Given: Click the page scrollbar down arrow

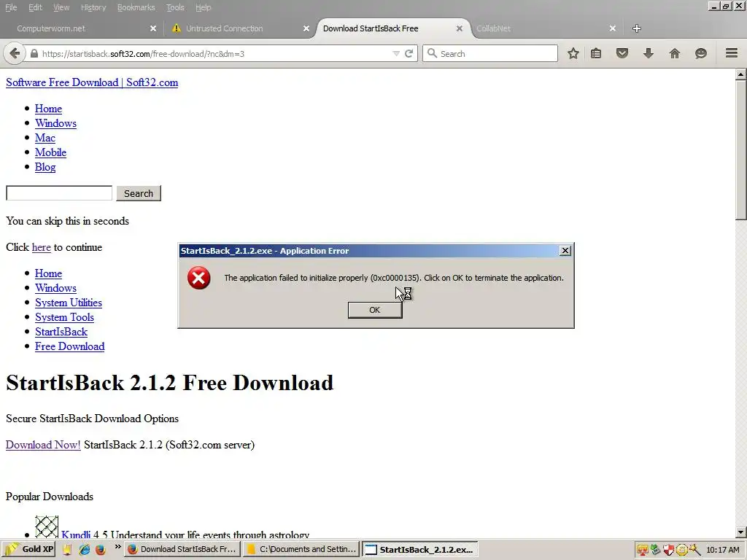Looking at the screenshot, I should [x=741, y=532].
